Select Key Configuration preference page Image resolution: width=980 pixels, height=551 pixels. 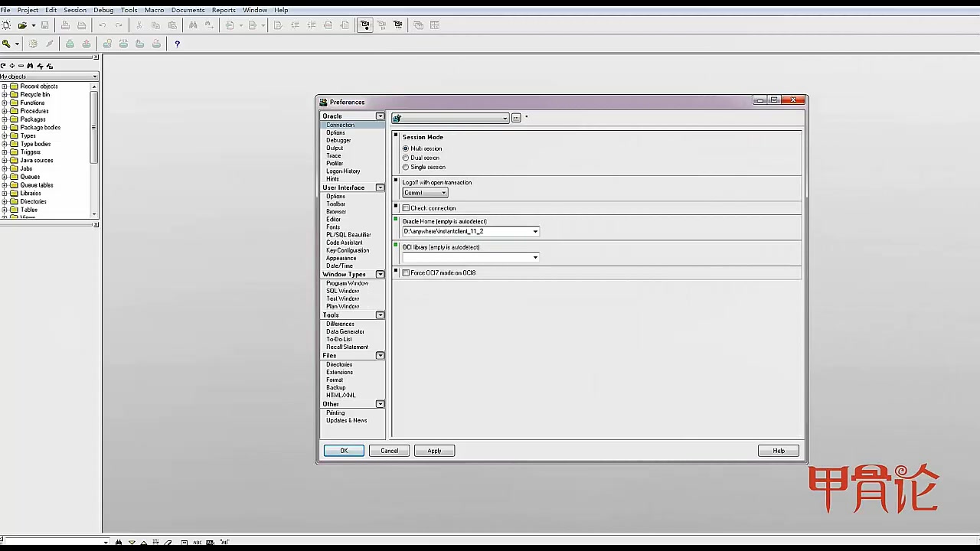pyautogui.click(x=348, y=250)
